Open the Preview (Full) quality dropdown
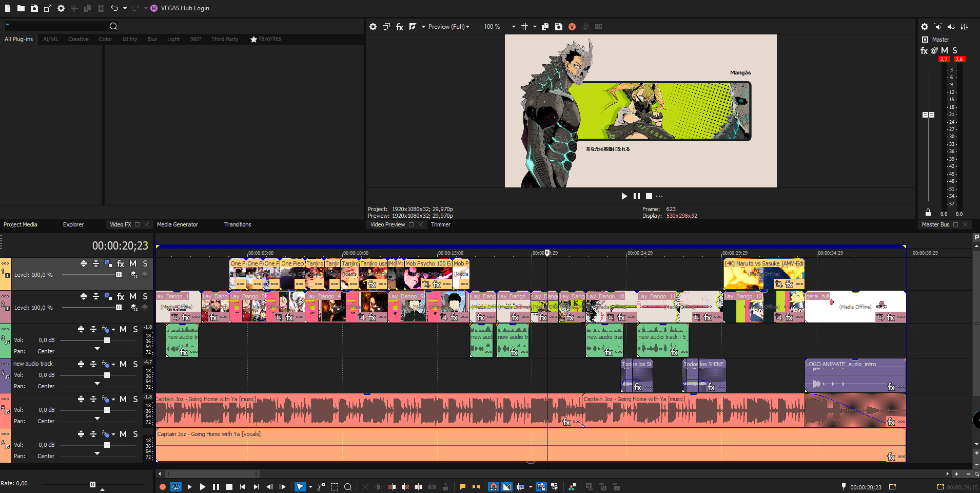 (x=449, y=27)
